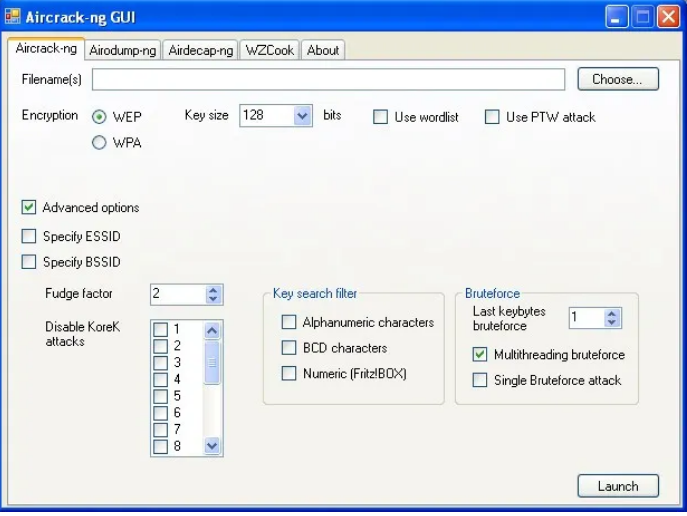Screen dimensions: 687x516
Task: Uncheck the Advanced options checkbox
Action: coord(29,207)
